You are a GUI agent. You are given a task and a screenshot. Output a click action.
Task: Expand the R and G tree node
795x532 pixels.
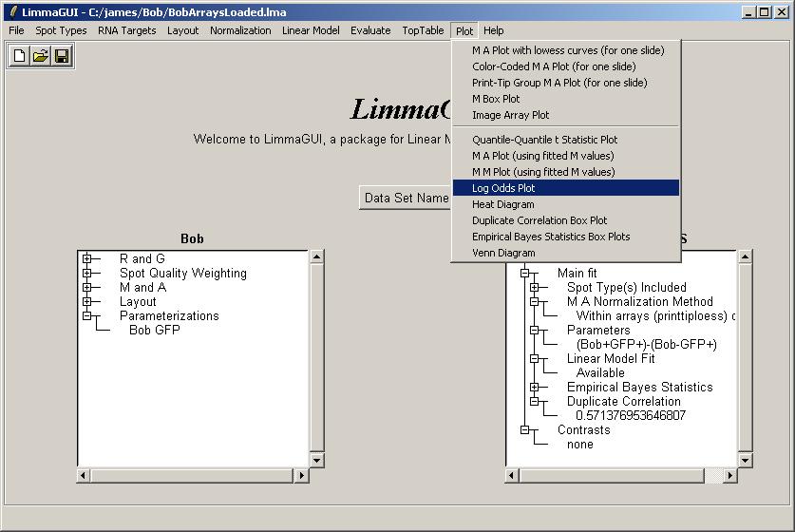pyautogui.click(x=87, y=258)
